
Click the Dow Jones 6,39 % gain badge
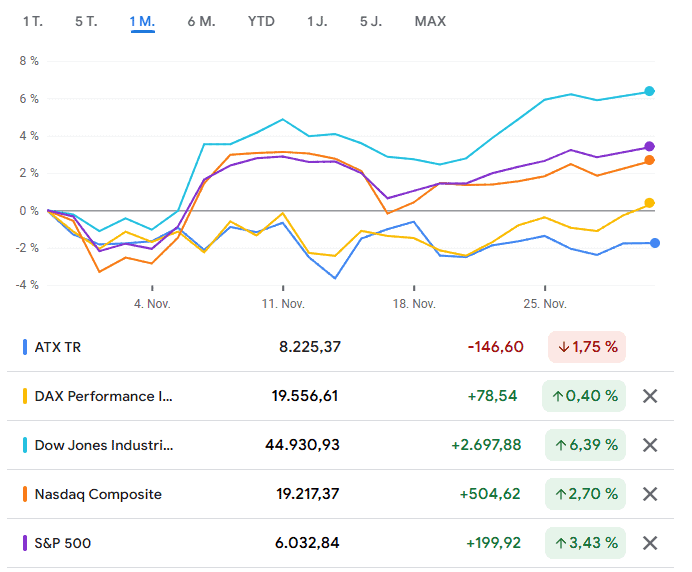586,445
